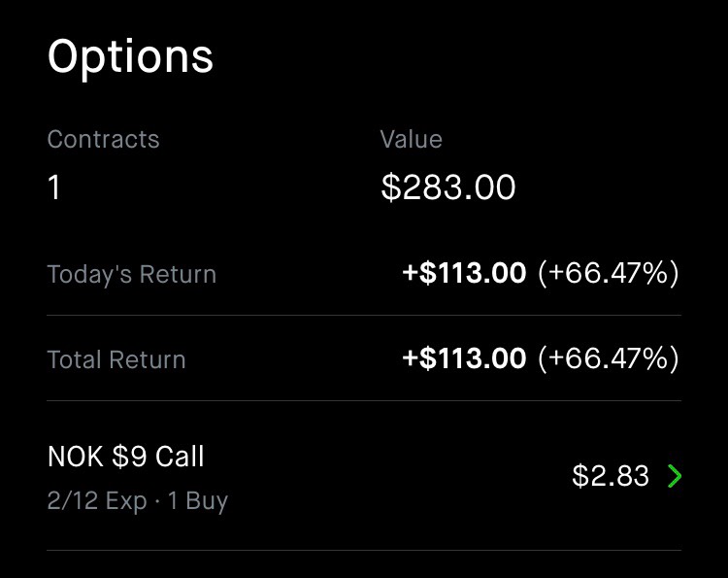Tap Total Return +$113.00 amount
728x578 pixels.
click(464, 358)
